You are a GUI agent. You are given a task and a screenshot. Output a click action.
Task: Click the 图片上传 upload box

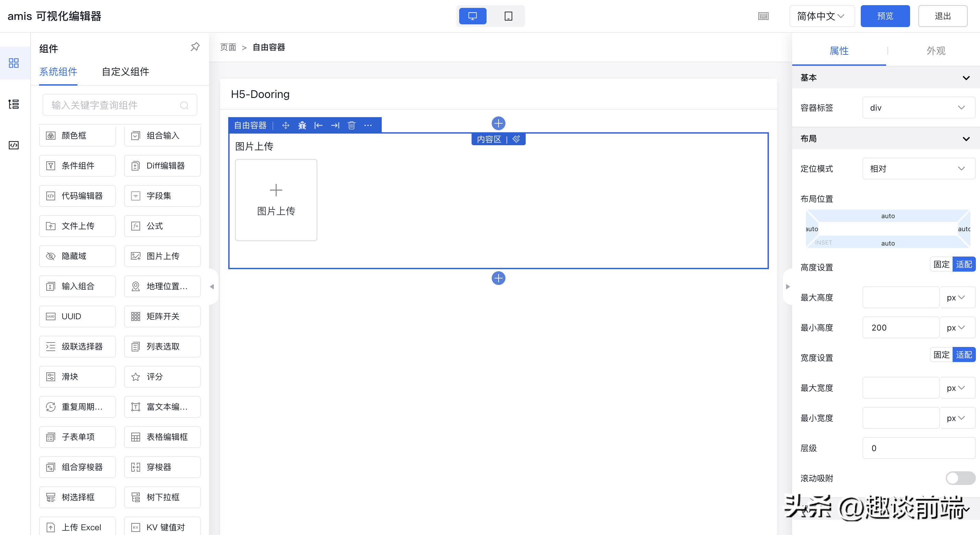tap(276, 200)
